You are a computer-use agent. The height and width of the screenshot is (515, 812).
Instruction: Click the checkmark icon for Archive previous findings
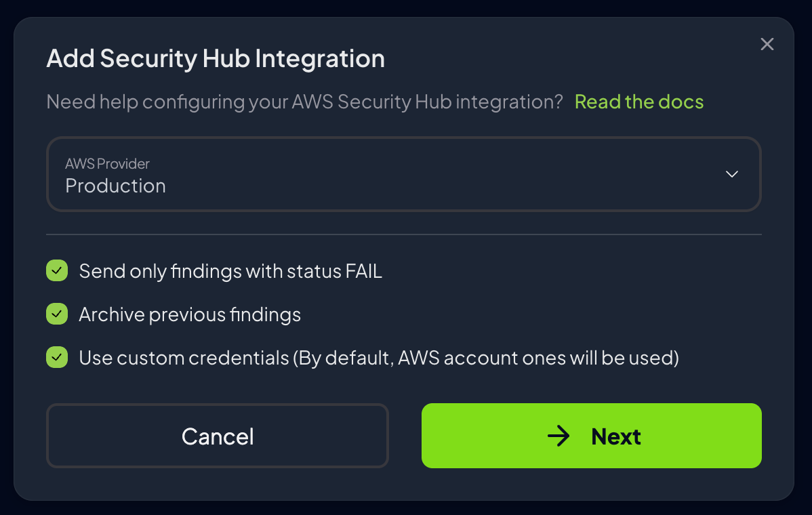tap(57, 314)
